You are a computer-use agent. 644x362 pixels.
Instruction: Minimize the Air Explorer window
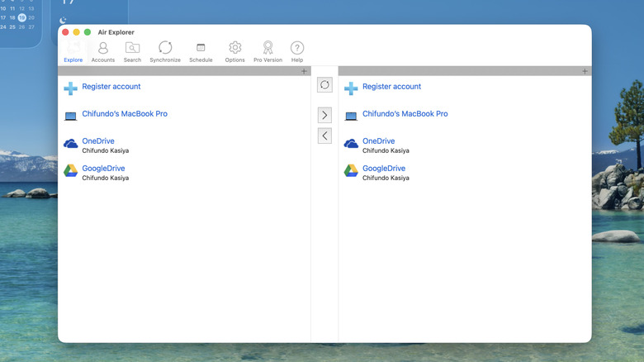(x=77, y=32)
